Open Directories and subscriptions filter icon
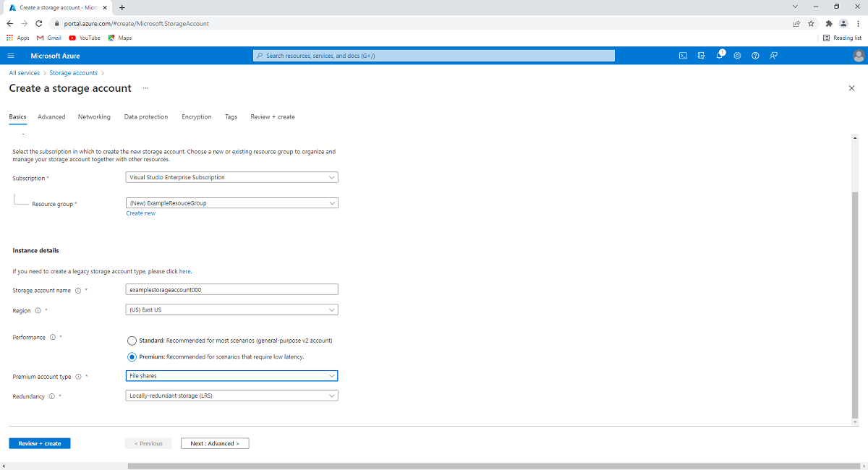This screenshot has height=470, width=868. pos(701,56)
